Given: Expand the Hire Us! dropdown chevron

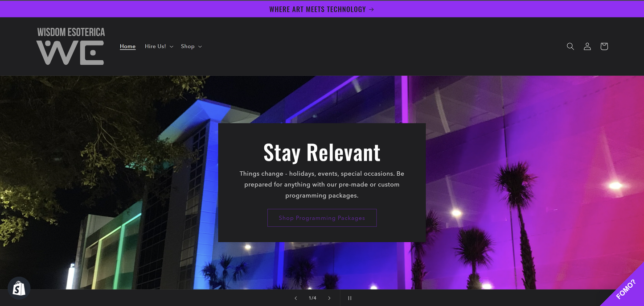Looking at the screenshot, I should tap(172, 47).
